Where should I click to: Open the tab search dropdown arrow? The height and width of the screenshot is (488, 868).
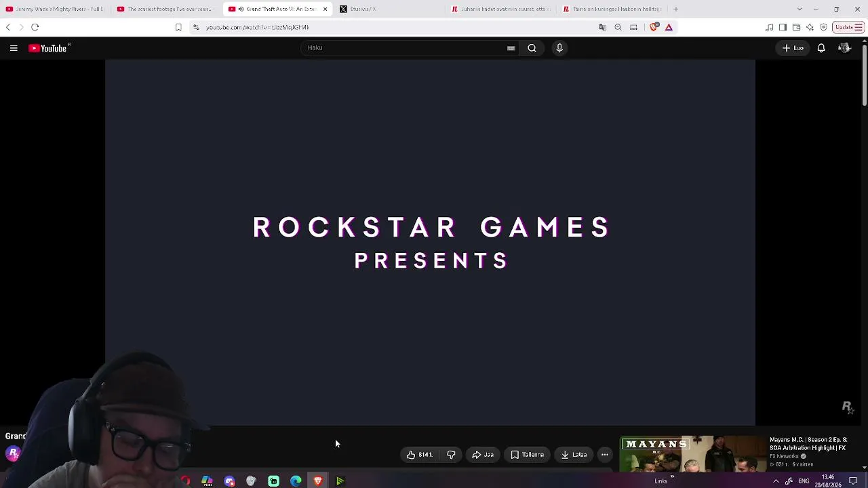[800, 9]
